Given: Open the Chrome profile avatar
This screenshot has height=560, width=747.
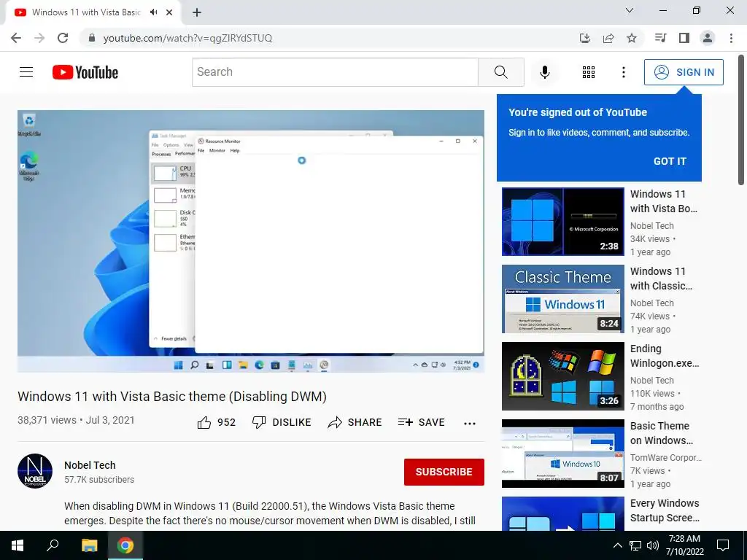Looking at the screenshot, I should [x=708, y=38].
